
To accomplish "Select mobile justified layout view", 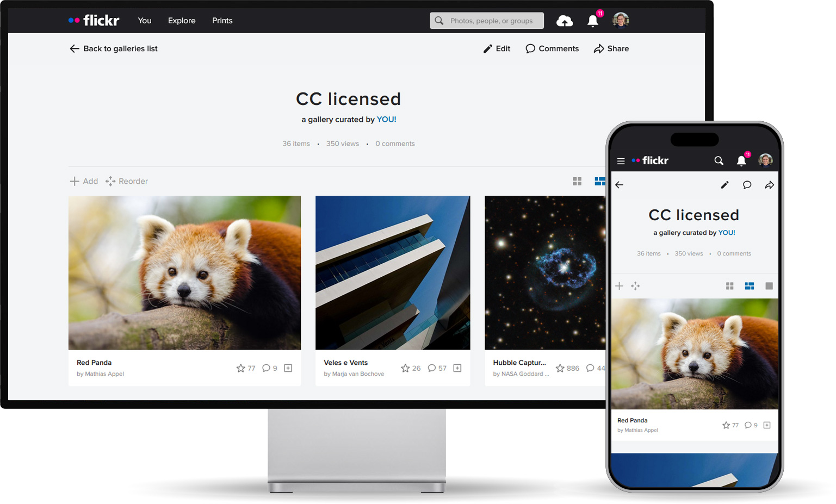I will click(749, 286).
